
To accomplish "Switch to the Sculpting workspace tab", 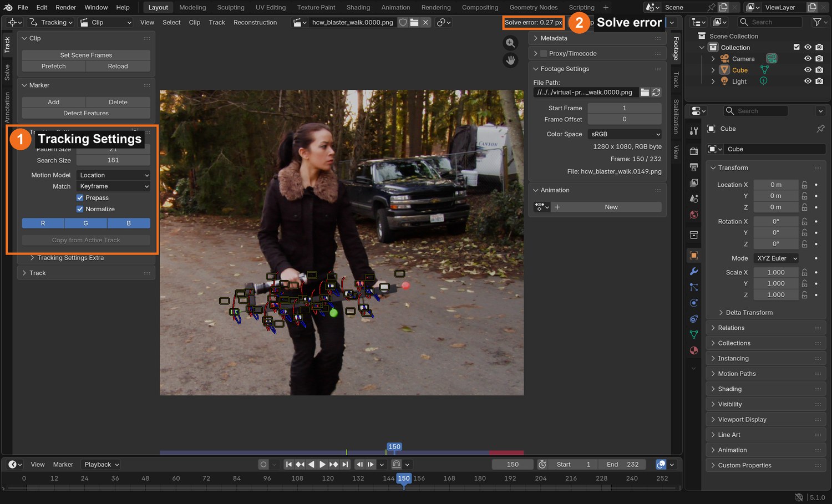I will click(x=231, y=7).
